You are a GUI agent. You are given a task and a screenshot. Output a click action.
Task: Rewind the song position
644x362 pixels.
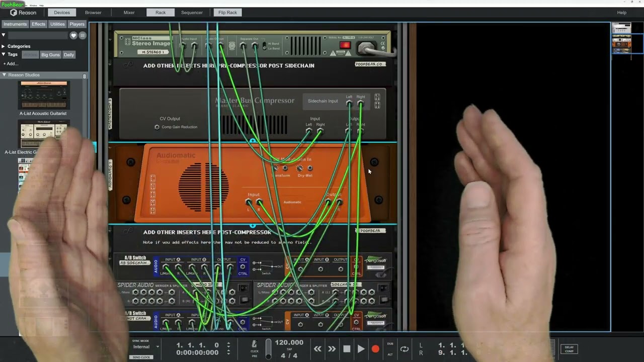click(317, 348)
